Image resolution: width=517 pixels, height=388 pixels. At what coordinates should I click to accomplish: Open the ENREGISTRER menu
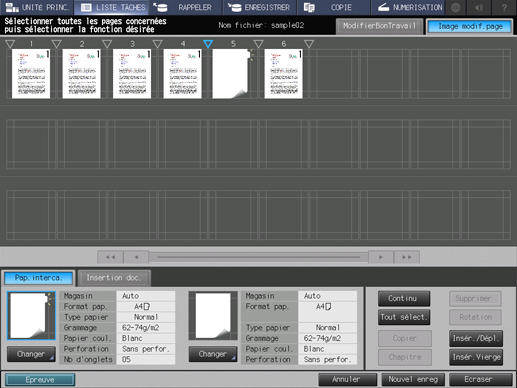pyautogui.click(x=260, y=7)
